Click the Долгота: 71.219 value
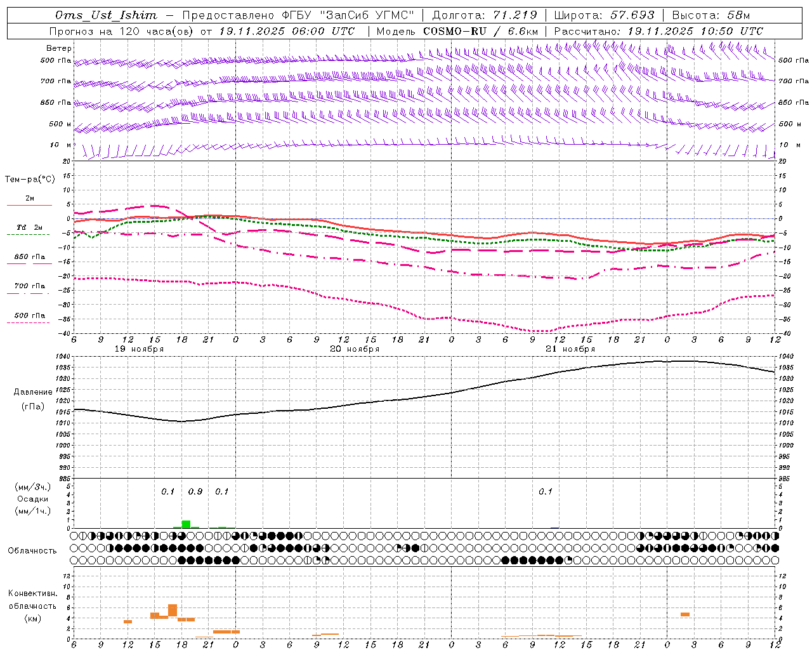The width and height of the screenshot is (812, 650). 485,15
